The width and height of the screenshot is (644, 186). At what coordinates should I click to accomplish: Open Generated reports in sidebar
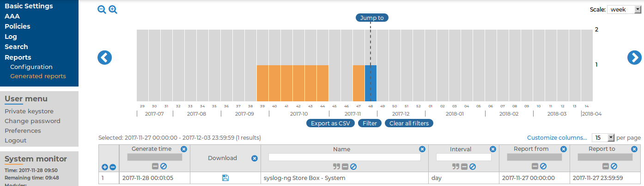38,76
